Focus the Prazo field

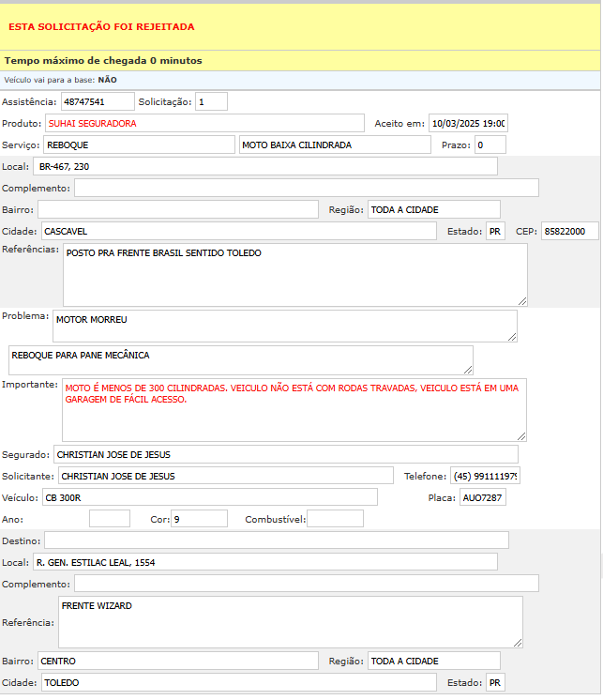click(490, 145)
